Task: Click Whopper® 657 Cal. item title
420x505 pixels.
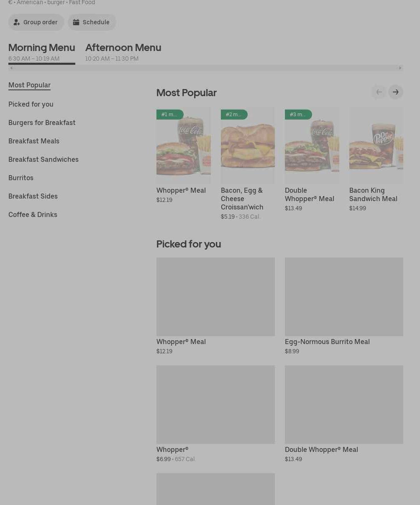Action: [x=172, y=449]
